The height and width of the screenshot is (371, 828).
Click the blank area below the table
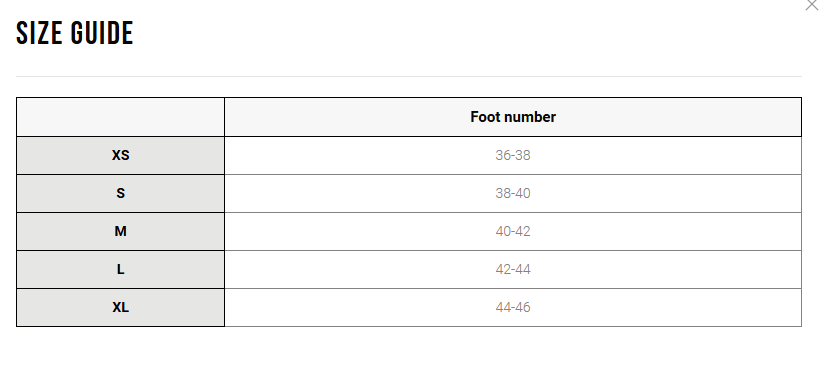pos(409,349)
